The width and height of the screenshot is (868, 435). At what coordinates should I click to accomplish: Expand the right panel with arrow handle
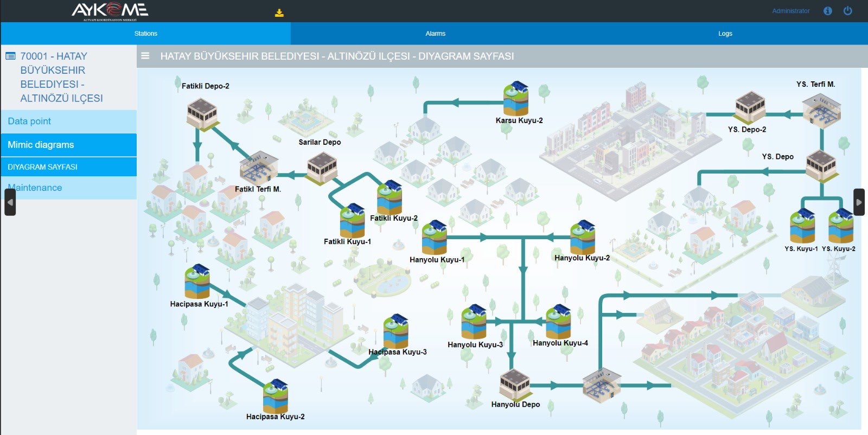859,202
